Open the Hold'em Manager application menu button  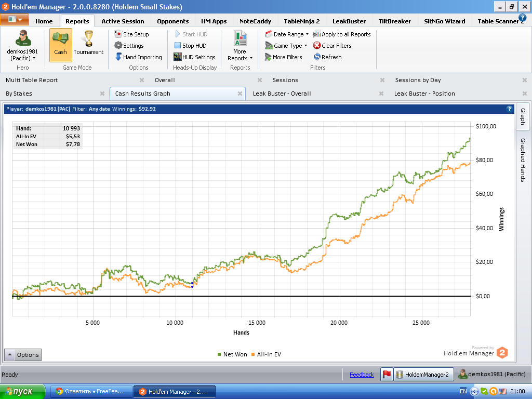click(15, 20)
